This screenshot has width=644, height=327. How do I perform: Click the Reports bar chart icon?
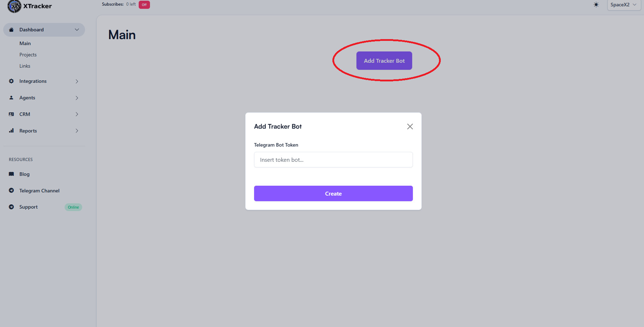(11, 131)
